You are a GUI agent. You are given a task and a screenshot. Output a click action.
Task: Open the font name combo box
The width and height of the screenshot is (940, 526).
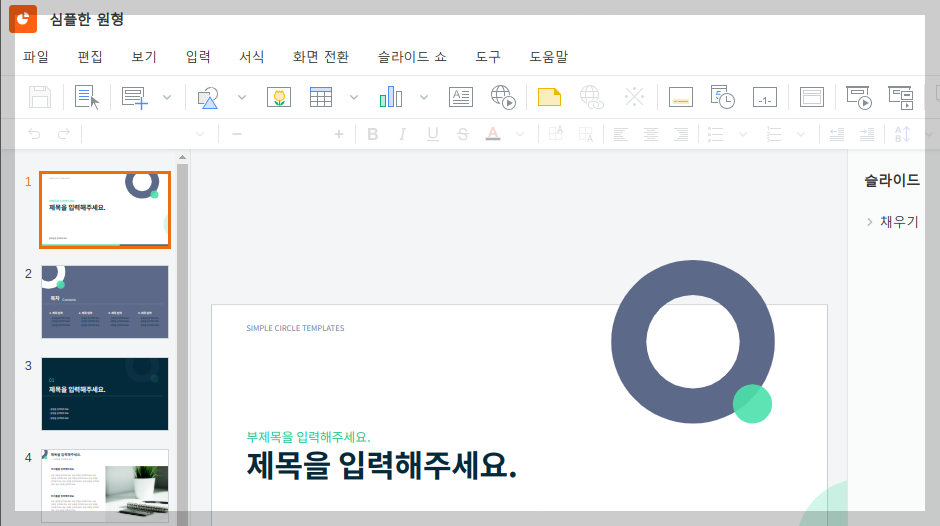pyautogui.click(x=147, y=134)
